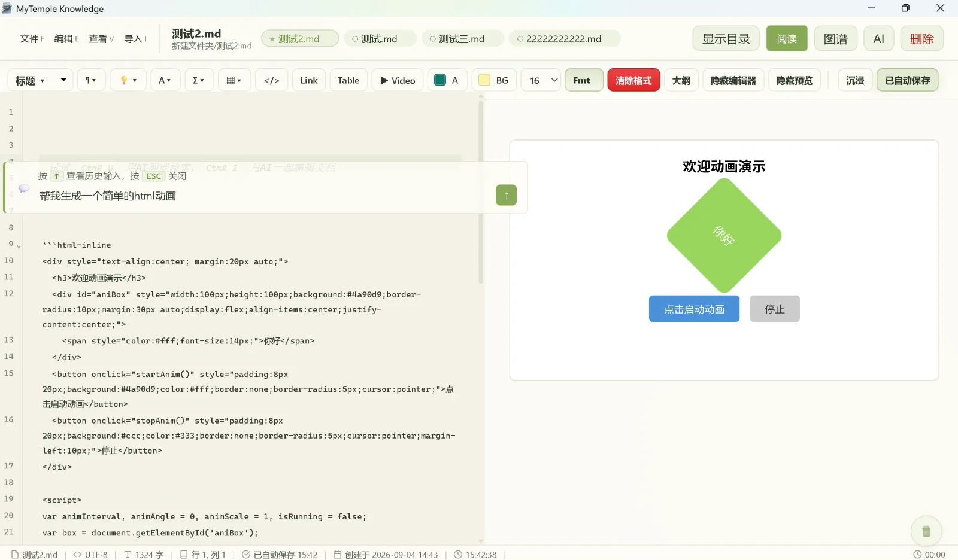The image size is (958, 560).
Task: Open the lightbulb callout dropdown
Action: (x=128, y=80)
